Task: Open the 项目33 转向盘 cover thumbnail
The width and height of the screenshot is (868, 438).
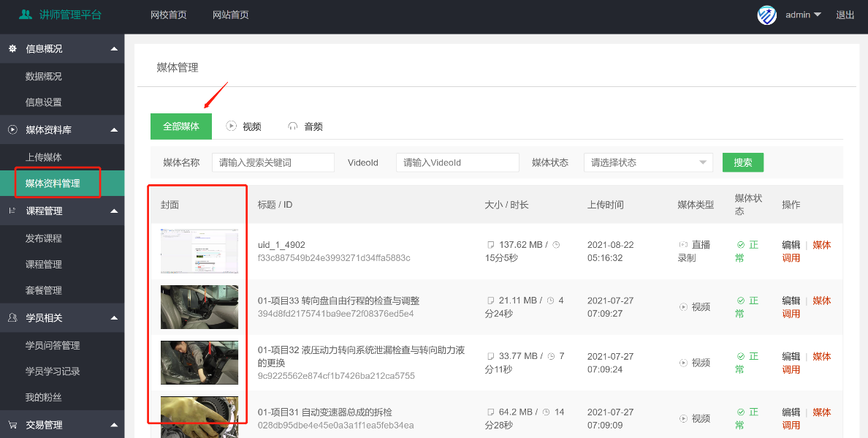Action: [199, 307]
